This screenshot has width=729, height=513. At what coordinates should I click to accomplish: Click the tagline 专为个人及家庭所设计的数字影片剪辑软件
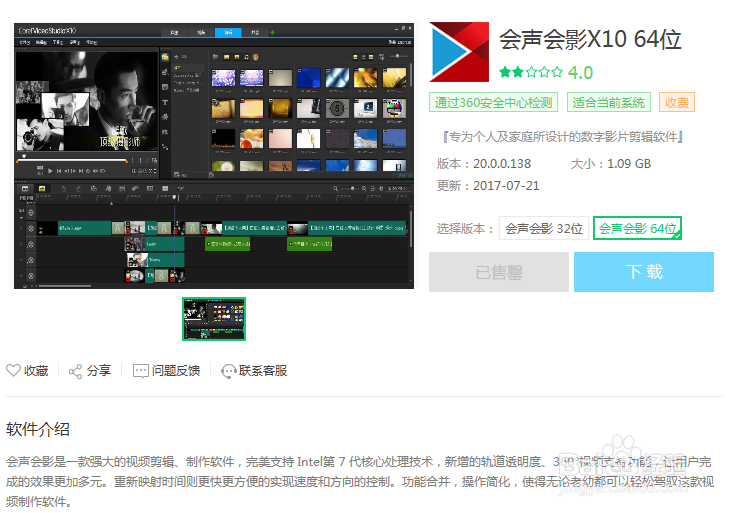point(563,137)
